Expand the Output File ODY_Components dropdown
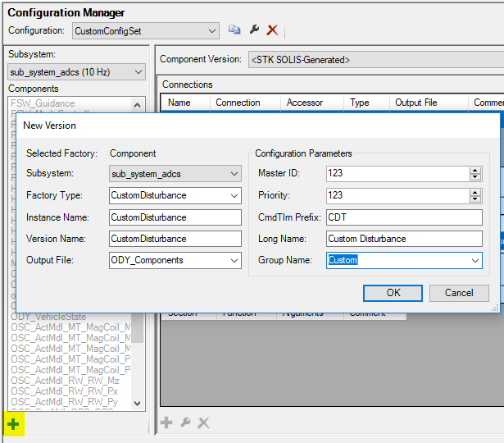The height and width of the screenshot is (443, 504). pyautogui.click(x=234, y=260)
